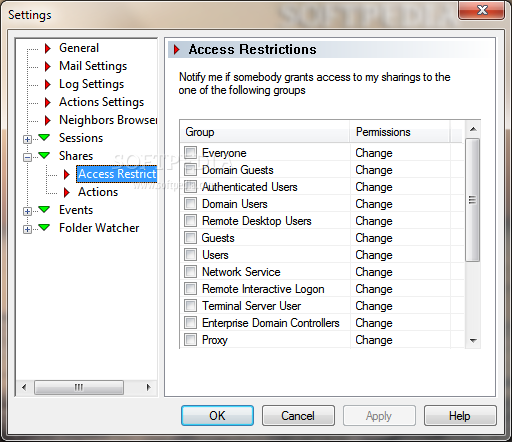
Task: Click the green triangle icon beside Sessions
Action: coord(44,137)
